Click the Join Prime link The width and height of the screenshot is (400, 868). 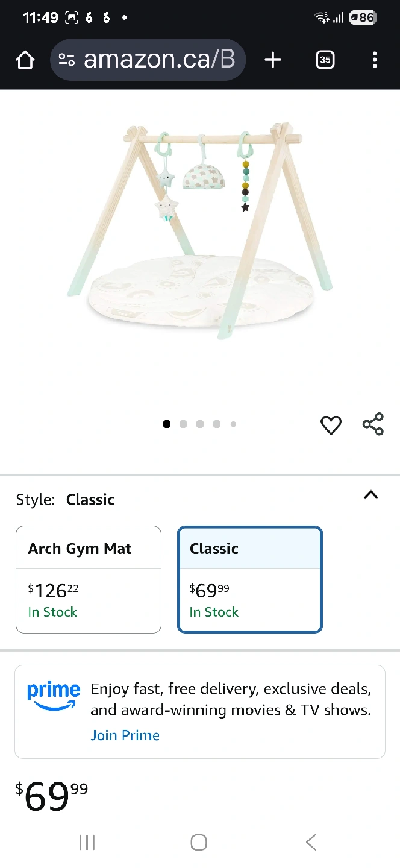(125, 735)
